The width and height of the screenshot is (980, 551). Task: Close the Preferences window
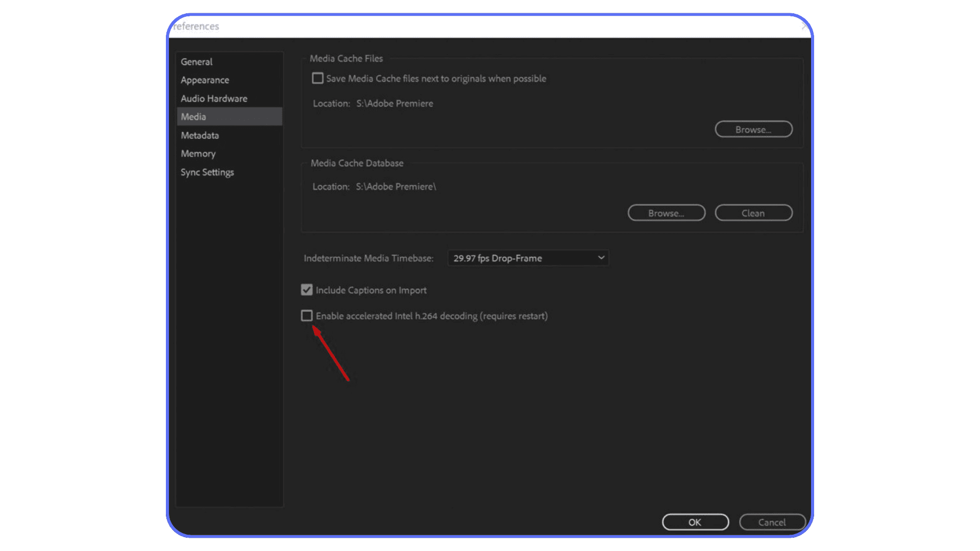804,26
